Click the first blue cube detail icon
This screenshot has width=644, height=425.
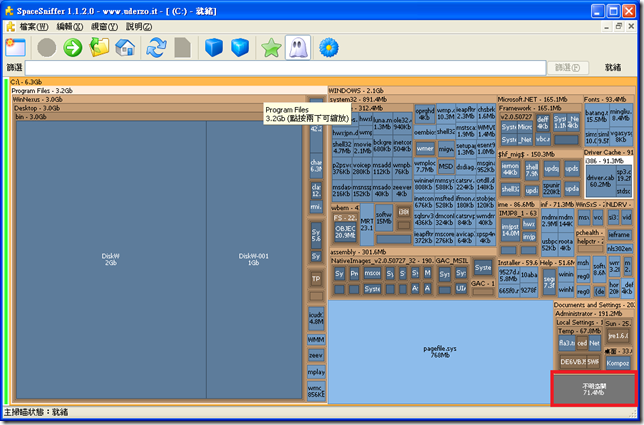(214, 48)
